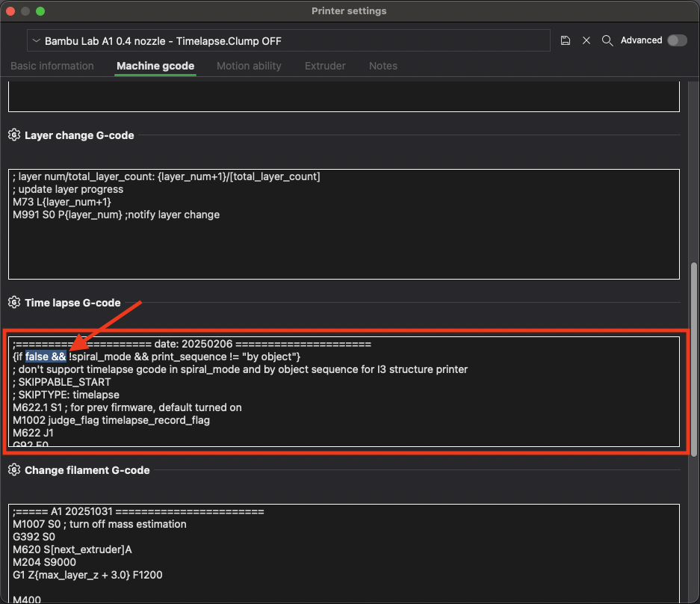Open the Notes tab

click(383, 66)
